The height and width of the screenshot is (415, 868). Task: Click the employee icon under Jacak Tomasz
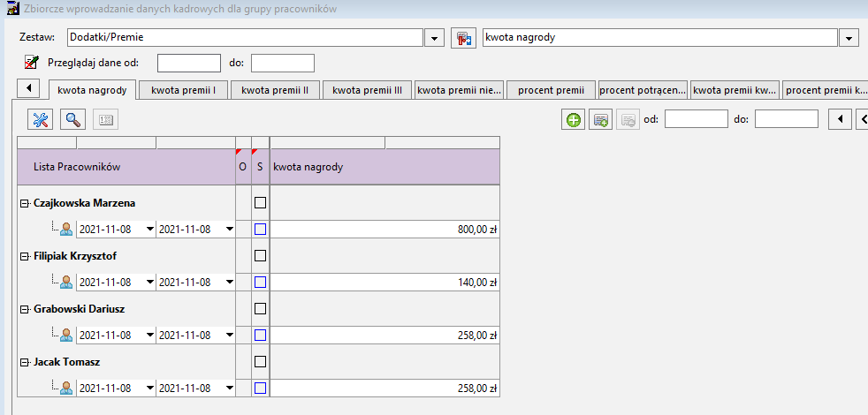click(x=66, y=388)
